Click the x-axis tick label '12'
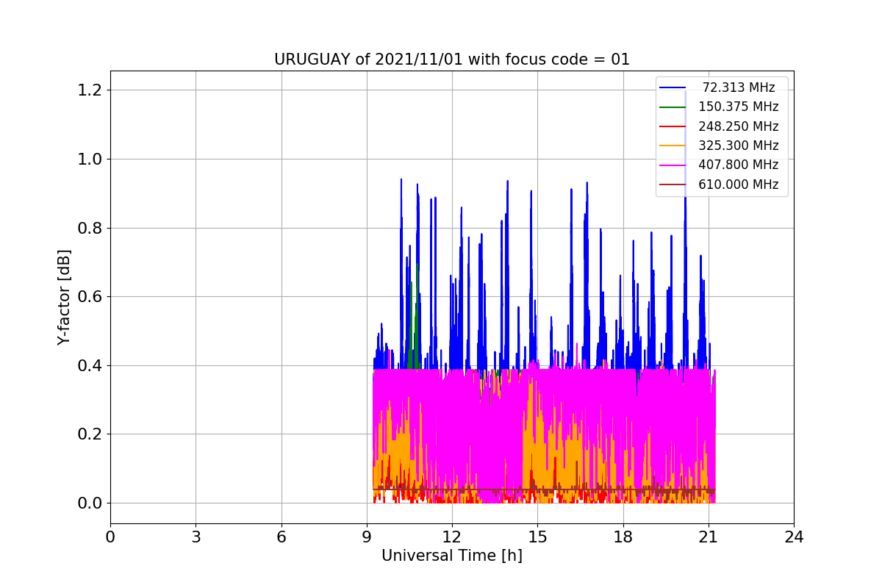 point(452,537)
